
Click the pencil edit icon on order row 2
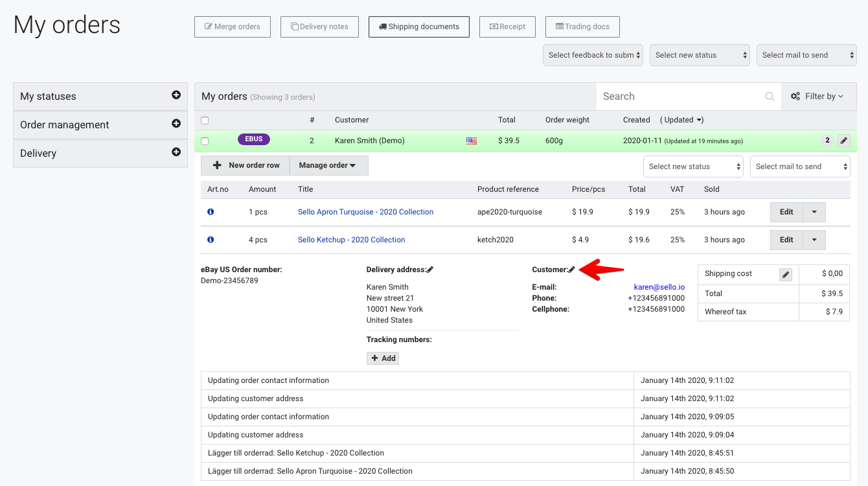843,141
